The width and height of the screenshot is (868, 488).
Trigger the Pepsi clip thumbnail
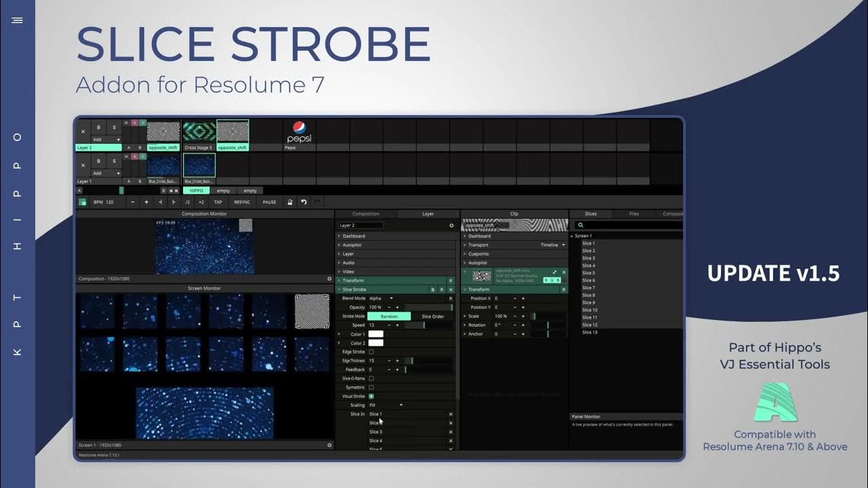pyautogui.click(x=299, y=132)
